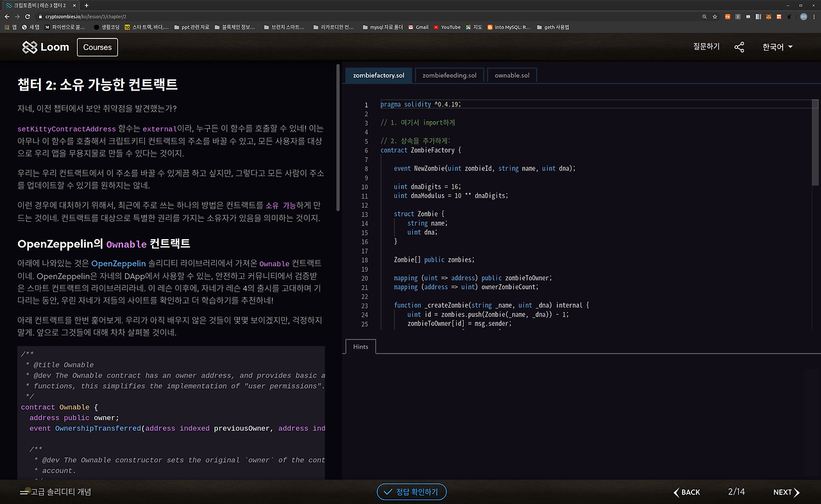
Task: Open the 리카르디안 컨... bookmark folder
Action: [333, 27]
